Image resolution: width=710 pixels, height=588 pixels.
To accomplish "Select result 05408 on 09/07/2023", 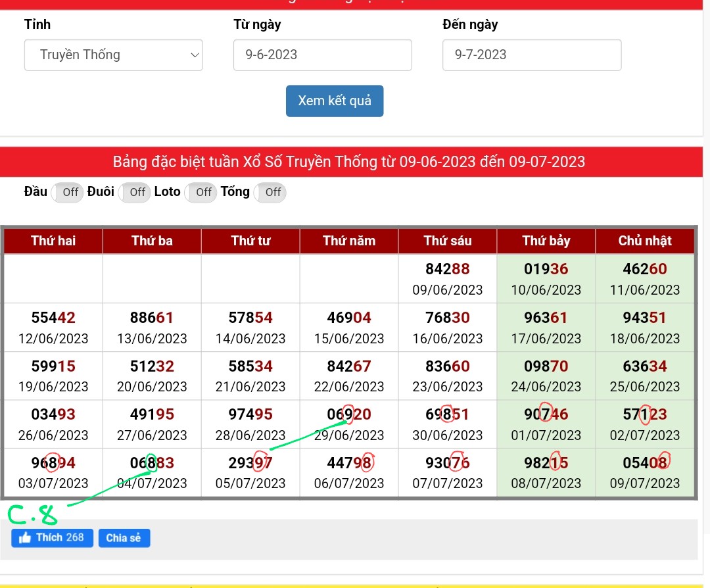I will click(x=644, y=463).
